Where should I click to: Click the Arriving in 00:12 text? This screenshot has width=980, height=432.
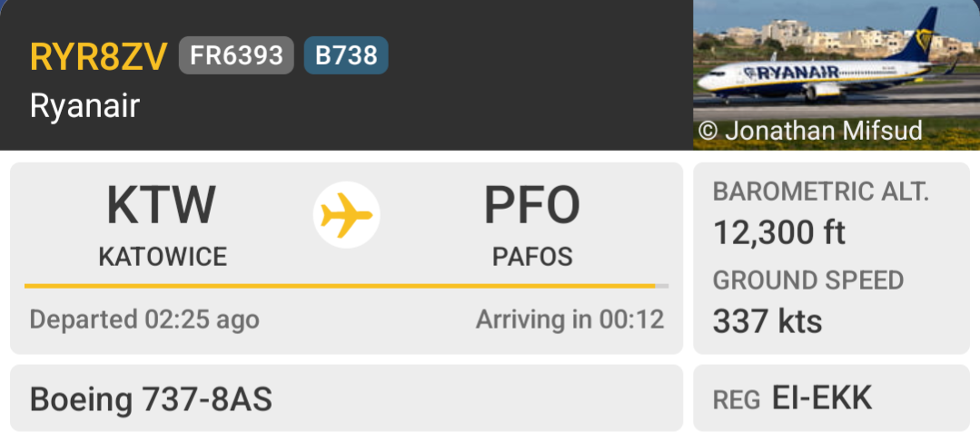pyautogui.click(x=569, y=319)
